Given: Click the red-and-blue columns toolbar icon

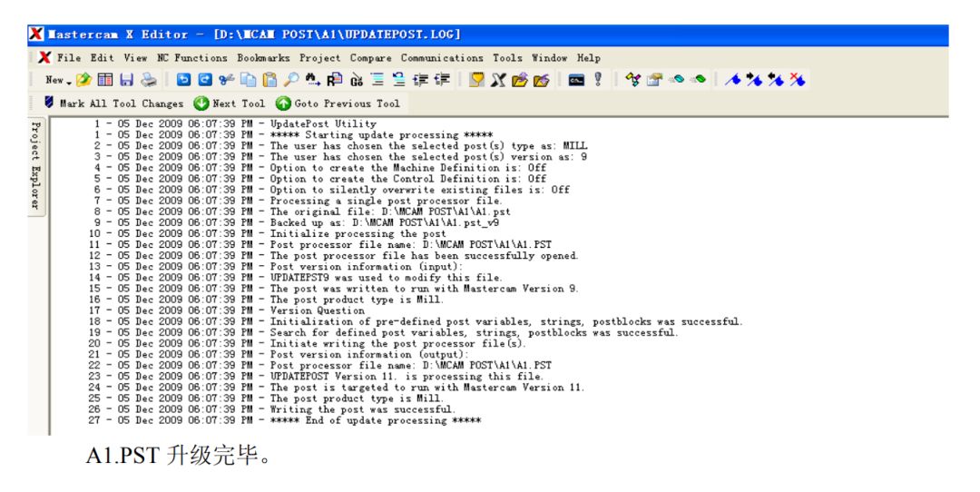Looking at the screenshot, I should (105, 80).
